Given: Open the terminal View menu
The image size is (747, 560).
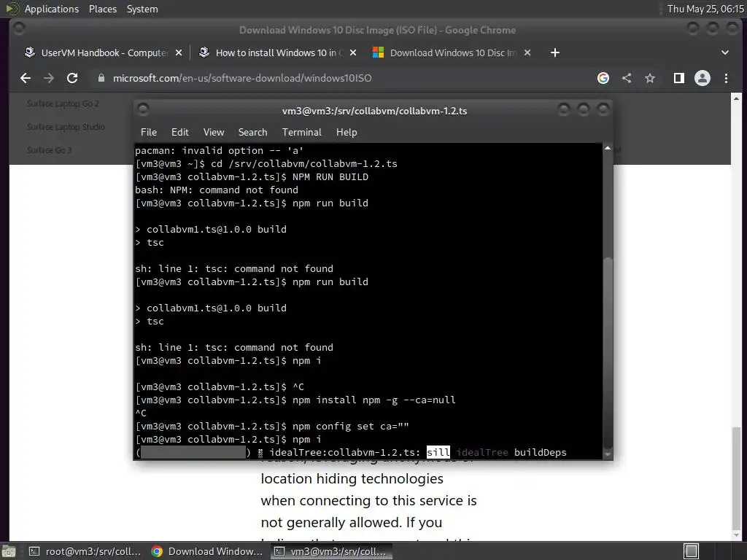Looking at the screenshot, I should 214,133.
